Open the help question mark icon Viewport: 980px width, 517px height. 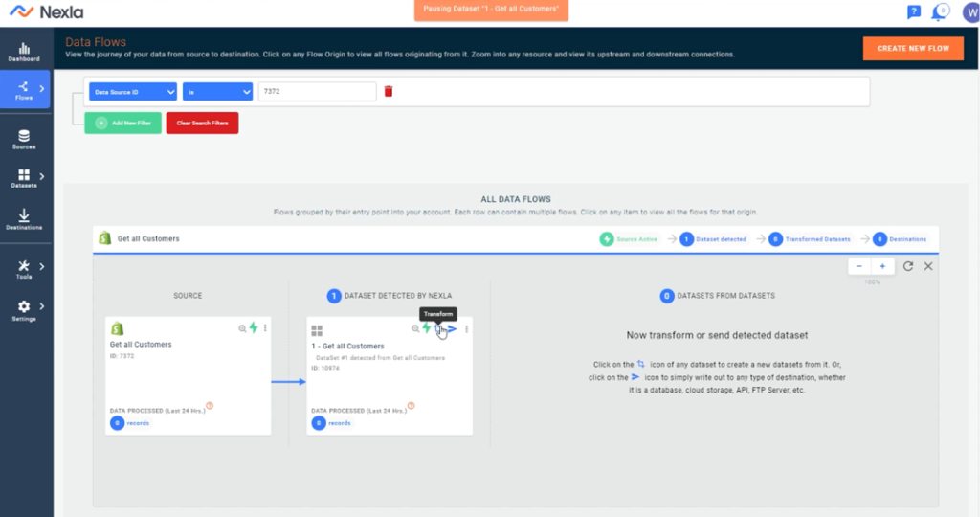(x=913, y=12)
